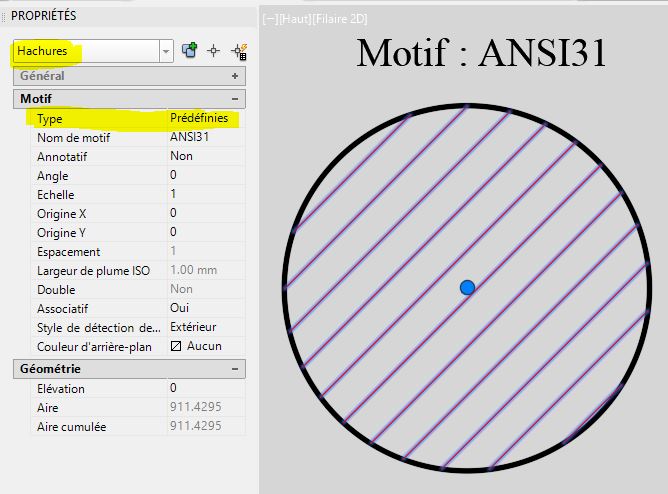Toggle PICKADD value icon in Properties panel

tap(190, 50)
